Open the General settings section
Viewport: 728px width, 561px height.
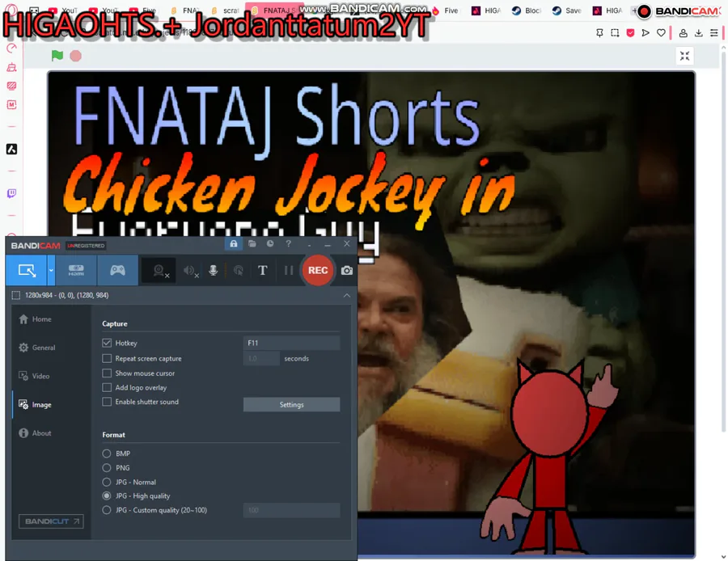tap(37, 348)
